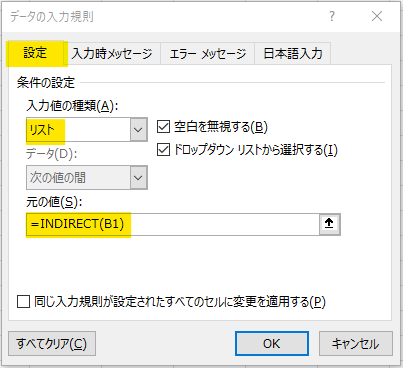Click the キャンセル button
The image size is (403, 368).
pos(356,344)
